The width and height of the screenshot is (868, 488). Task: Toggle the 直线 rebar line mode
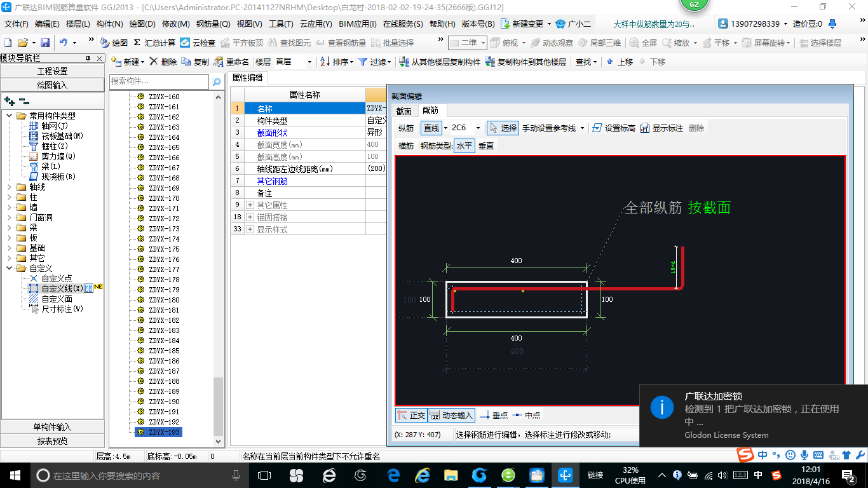click(431, 128)
